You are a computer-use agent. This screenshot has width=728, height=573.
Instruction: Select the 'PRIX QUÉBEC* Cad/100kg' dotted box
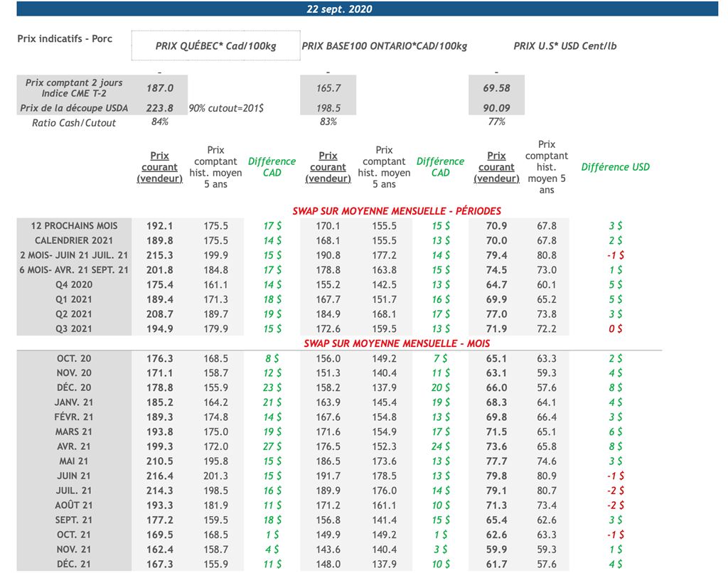[216, 46]
